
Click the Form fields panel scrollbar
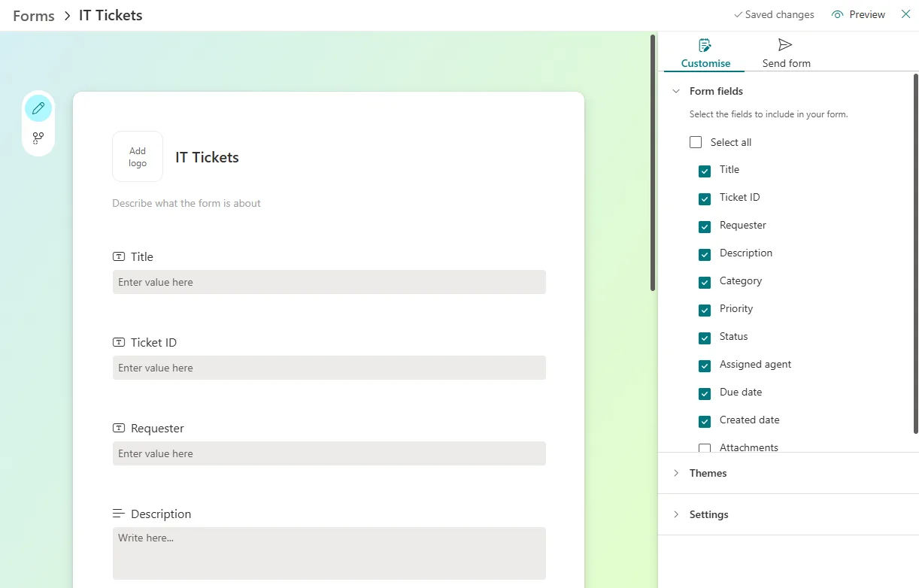[915, 253]
